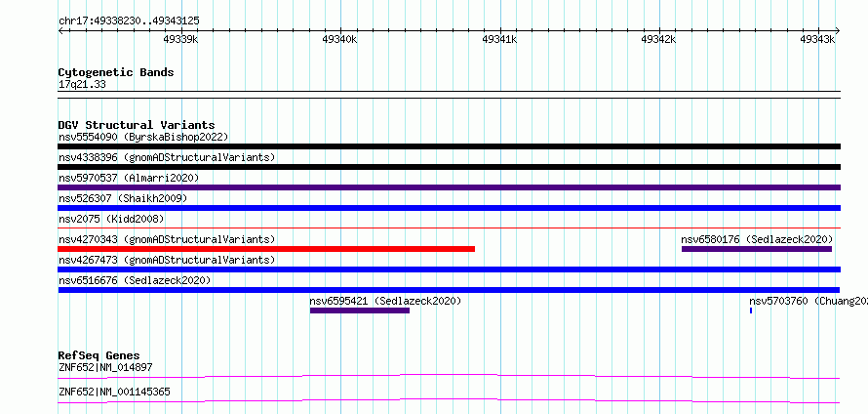The width and height of the screenshot is (868, 414).
Task: Click the right arrow end of ruler
Action: coord(837,30)
